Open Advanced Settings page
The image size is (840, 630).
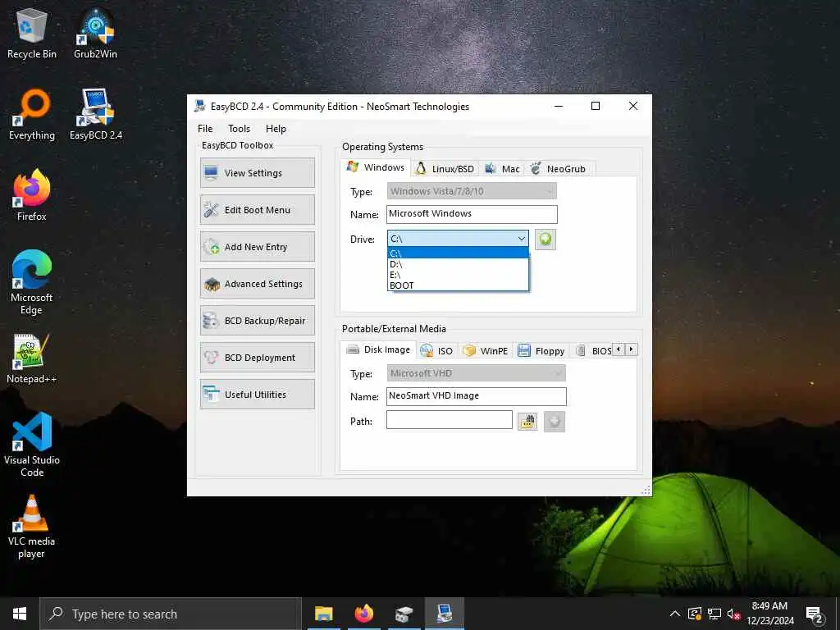tap(257, 283)
